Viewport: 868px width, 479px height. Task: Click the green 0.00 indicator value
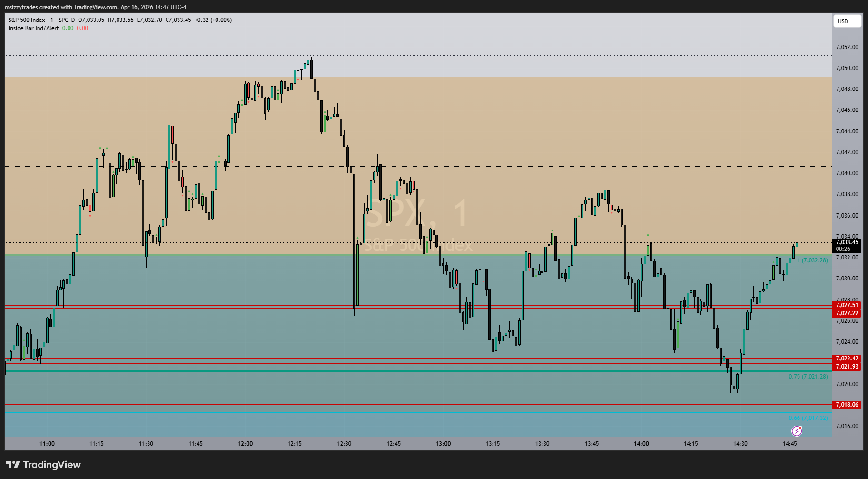(68, 28)
